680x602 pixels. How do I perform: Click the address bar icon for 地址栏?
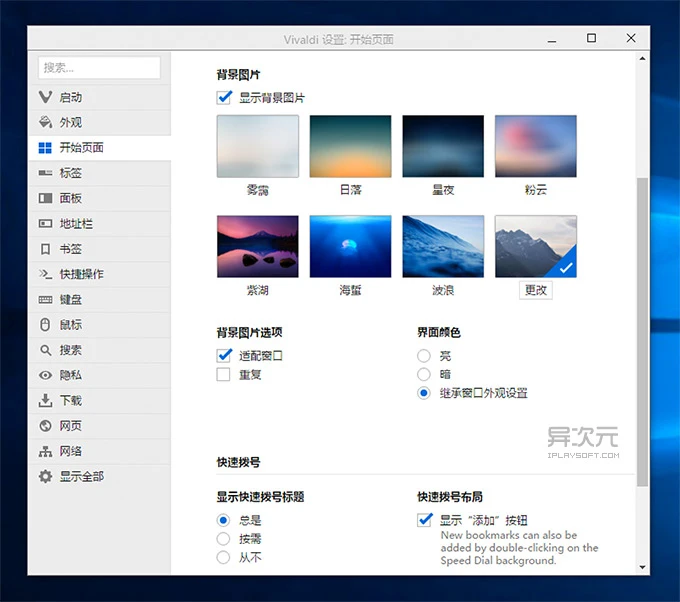pos(45,224)
